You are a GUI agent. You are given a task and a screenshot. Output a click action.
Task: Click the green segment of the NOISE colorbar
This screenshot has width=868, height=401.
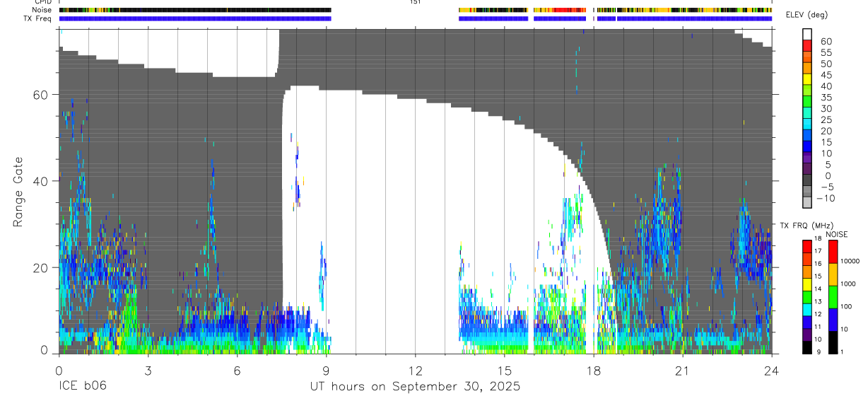pos(833,296)
